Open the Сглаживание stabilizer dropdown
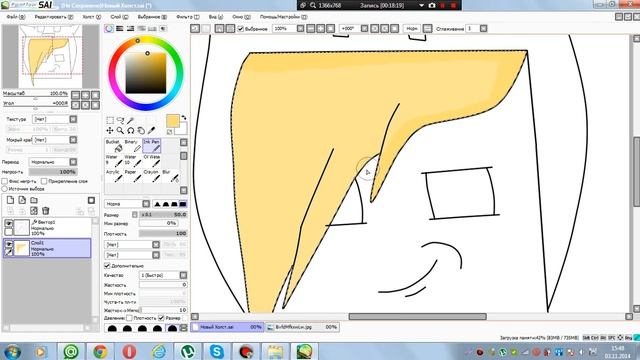The height and width of the screenshot is (360, 640). (x=477, y=29)
